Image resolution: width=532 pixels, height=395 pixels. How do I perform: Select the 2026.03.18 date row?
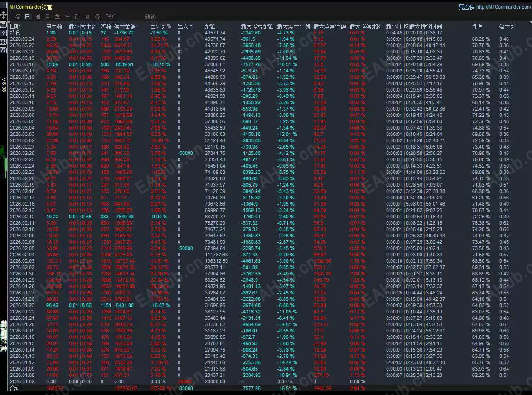[22, 64]
